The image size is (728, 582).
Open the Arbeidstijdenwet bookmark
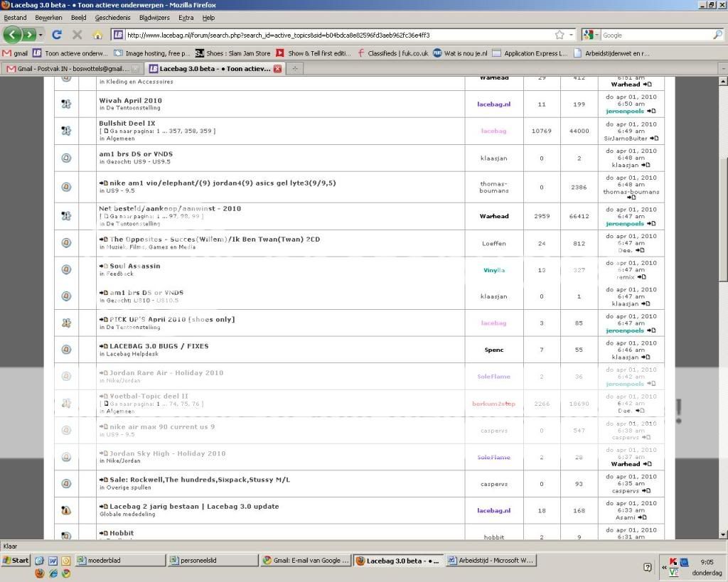click(611, 53)
